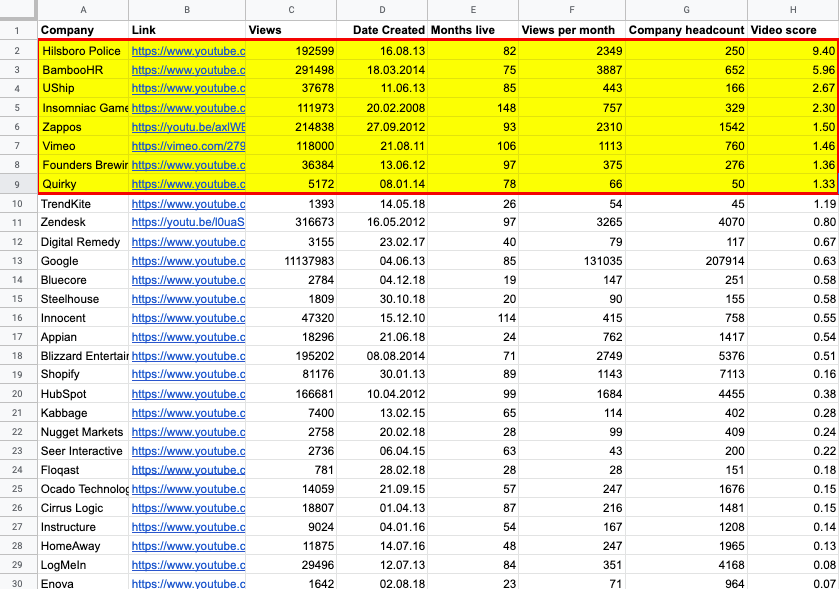
Task: Click video score value 9.40
Action: [793, 51]
